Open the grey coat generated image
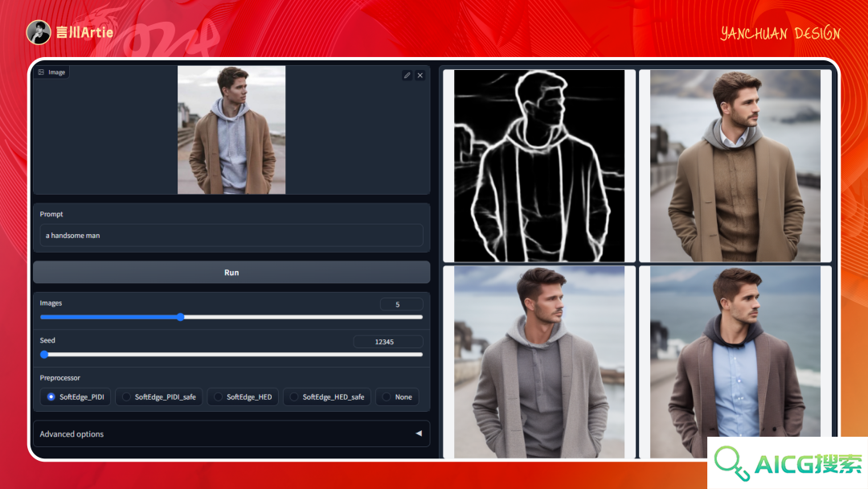Image resolution: width=868 pixels, height=489 pixels. (x=539, y=362)
